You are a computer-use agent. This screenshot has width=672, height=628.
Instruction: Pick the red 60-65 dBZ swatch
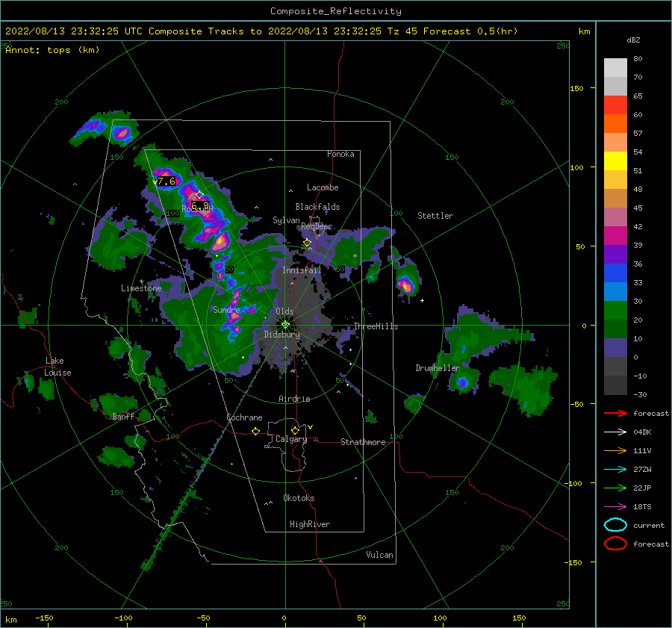click(615, 105)
